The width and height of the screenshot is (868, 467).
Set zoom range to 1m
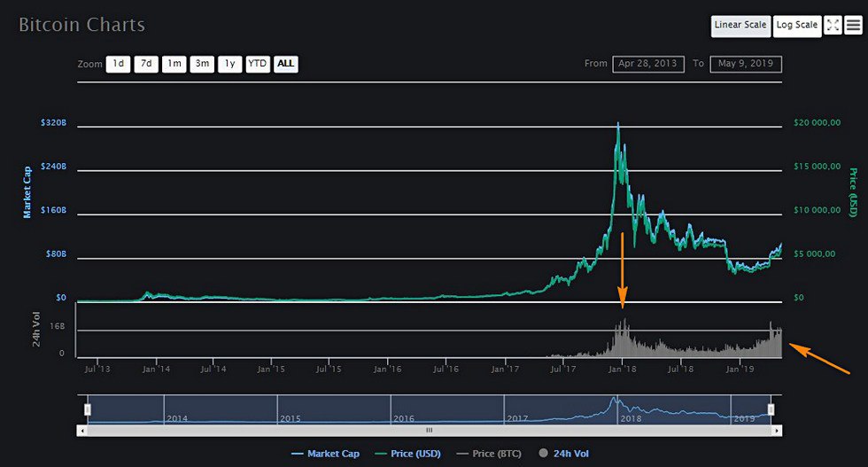tap(174, 64)
